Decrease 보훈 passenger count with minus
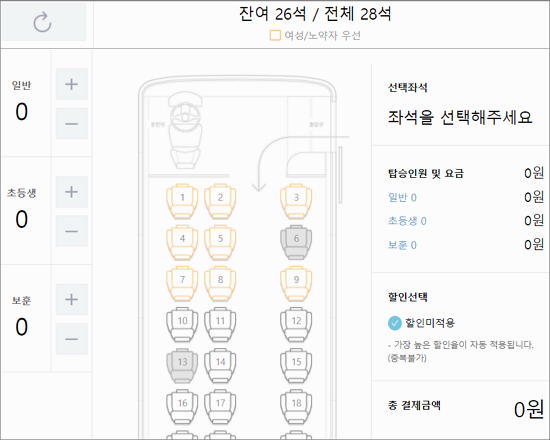The image size is (550, 440). pos(72,339)
